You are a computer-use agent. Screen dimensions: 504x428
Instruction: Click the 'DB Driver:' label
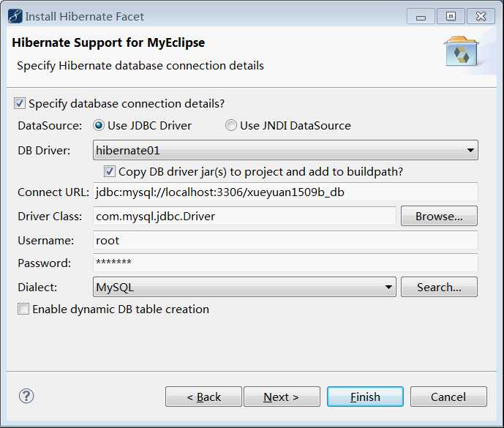44,150
